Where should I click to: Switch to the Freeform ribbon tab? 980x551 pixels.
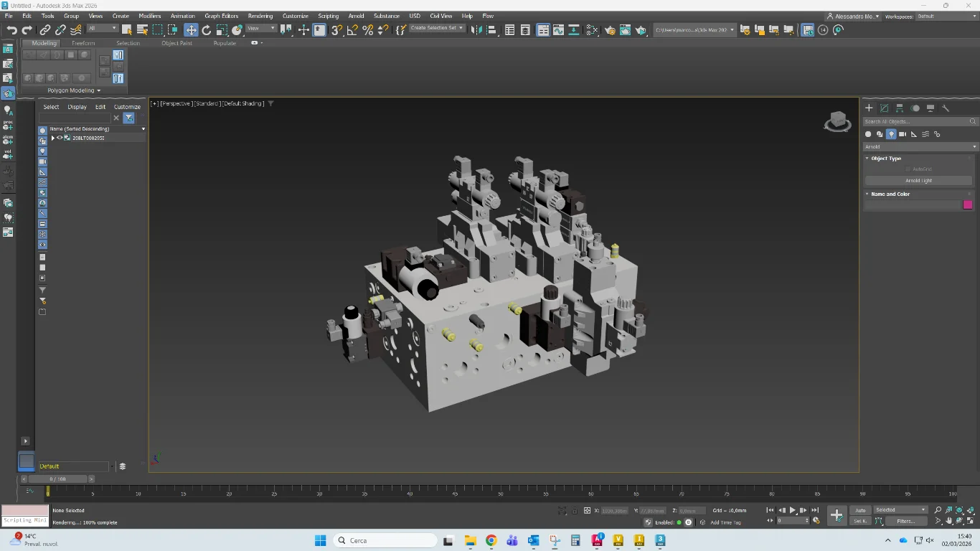point(83,43)
